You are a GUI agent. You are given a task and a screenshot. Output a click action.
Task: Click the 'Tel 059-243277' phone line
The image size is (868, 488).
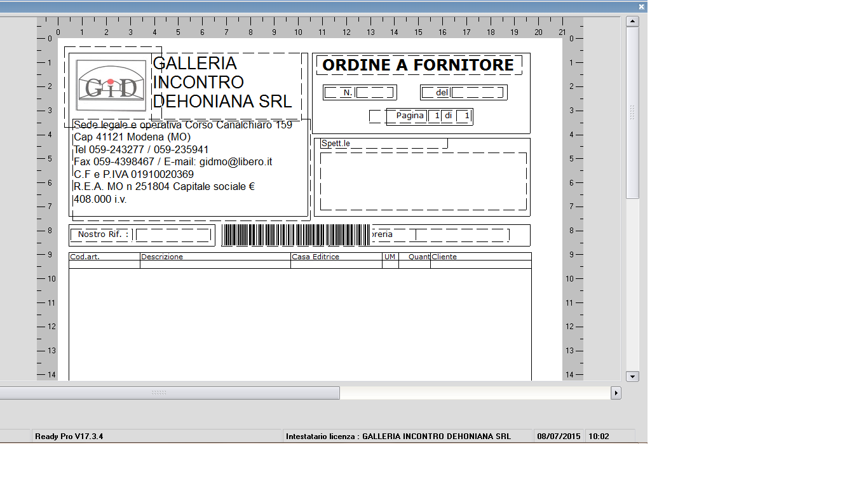tap(141, 149)
